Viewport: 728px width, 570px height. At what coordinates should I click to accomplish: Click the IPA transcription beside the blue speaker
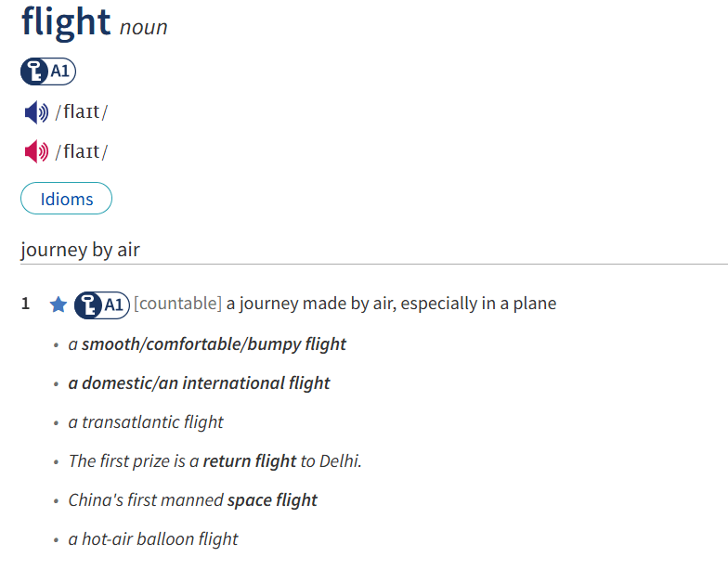(82, 113)
